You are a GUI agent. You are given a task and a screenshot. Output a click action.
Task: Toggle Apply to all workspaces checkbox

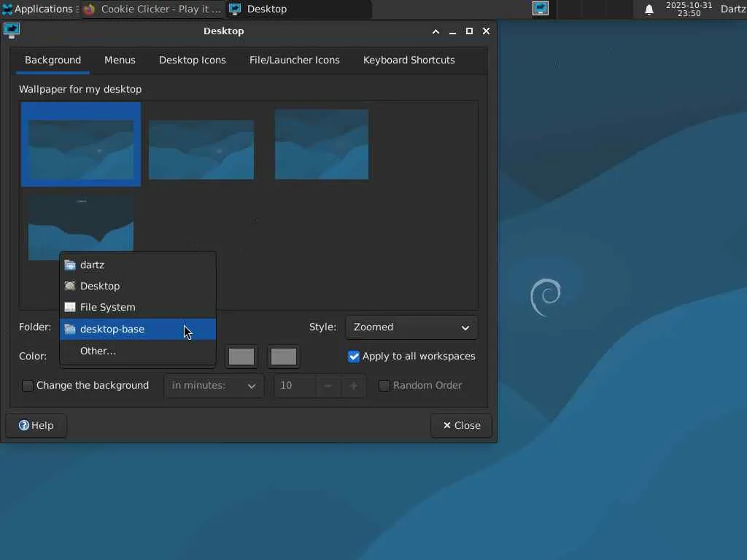point(354,357)
